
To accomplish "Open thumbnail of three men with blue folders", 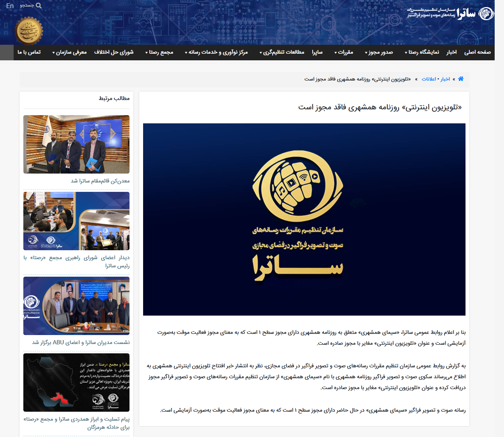I will [x=76, y=144].
